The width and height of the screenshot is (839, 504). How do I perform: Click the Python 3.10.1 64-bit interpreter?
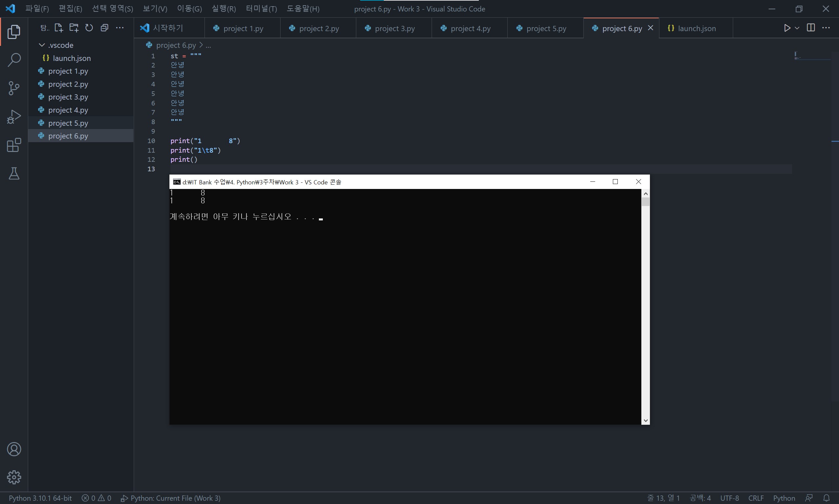point(40,498)
